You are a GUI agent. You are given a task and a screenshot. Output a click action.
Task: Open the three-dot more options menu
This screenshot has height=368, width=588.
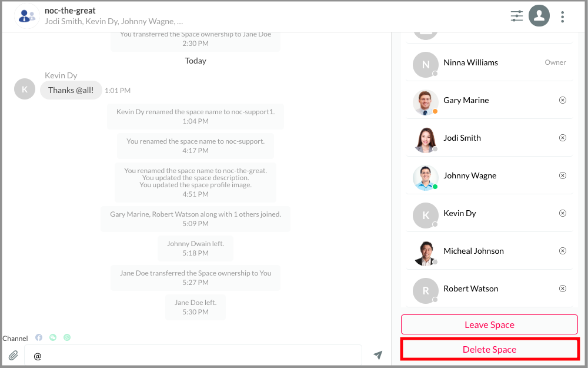(x=562, y=16)
